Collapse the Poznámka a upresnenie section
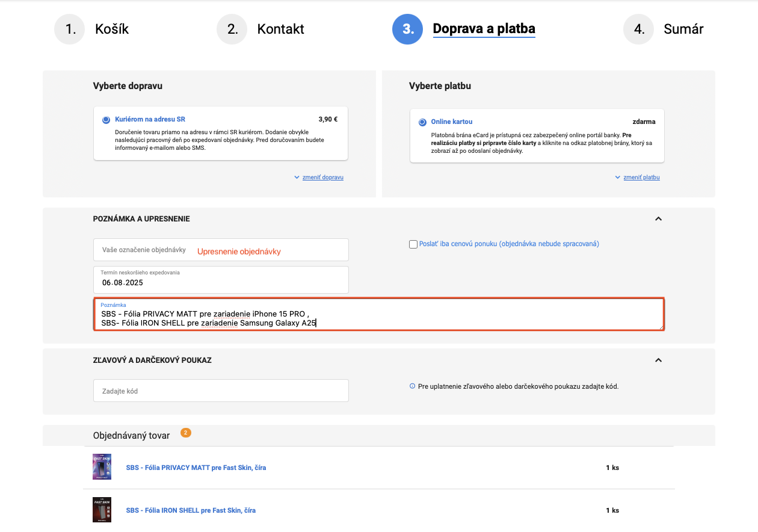Image resolution: width=758 pixels, height=532 pixels. coord(658,219)
